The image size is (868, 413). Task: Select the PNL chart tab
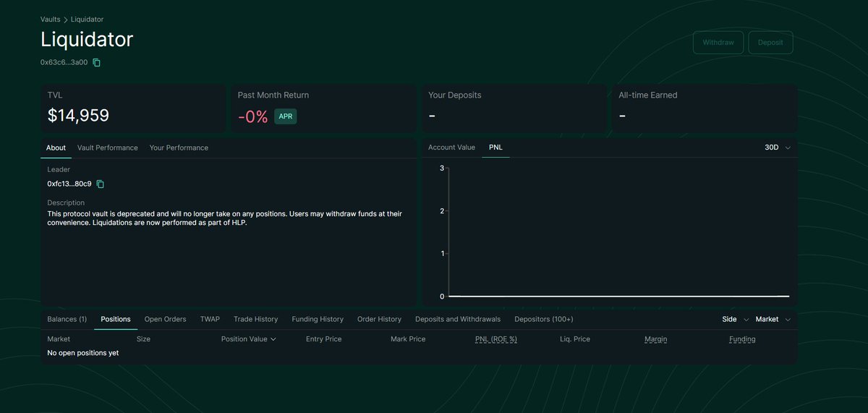[x=495, y=148]
